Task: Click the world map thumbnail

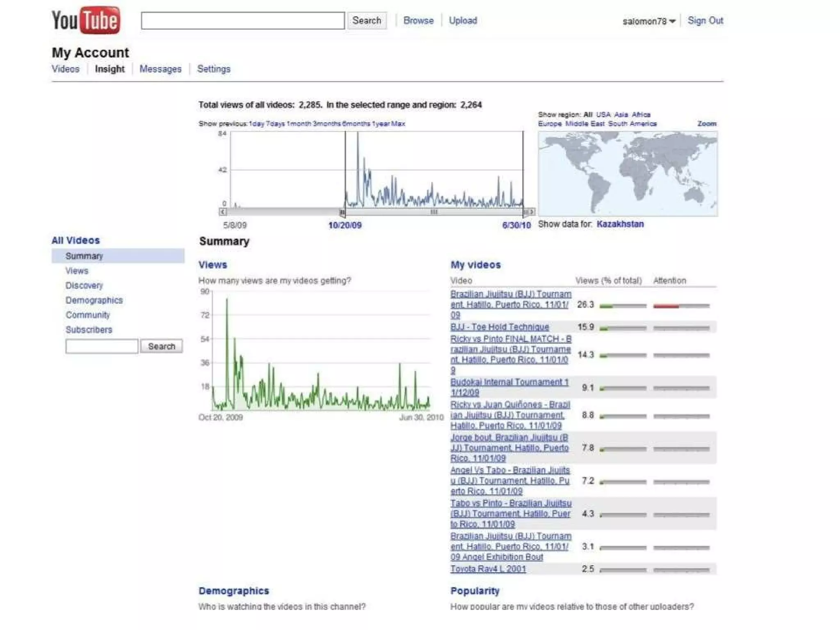Action: point(628,173)
